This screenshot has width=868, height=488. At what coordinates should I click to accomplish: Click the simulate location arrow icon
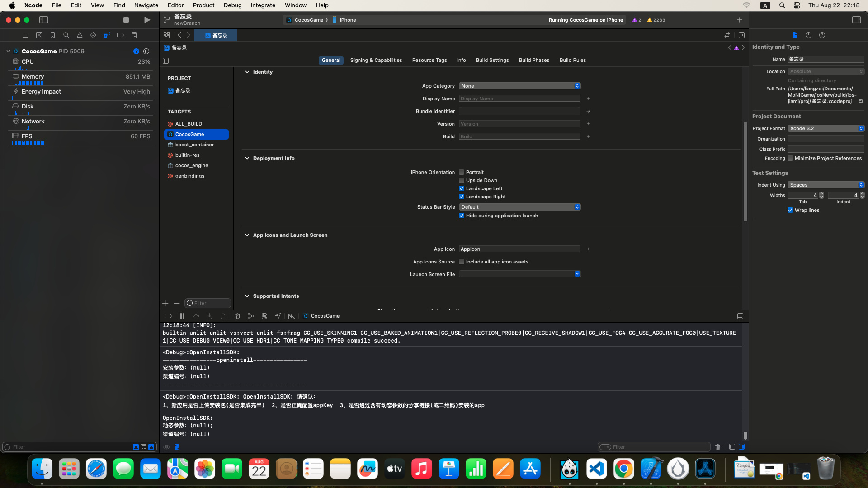tap(278, 316)
